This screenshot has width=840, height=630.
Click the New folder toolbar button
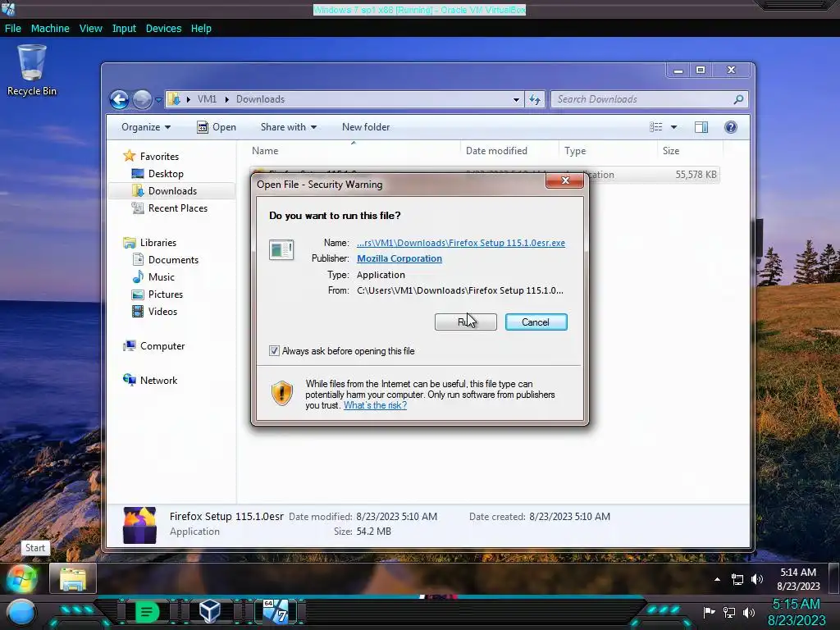[366, 127]
